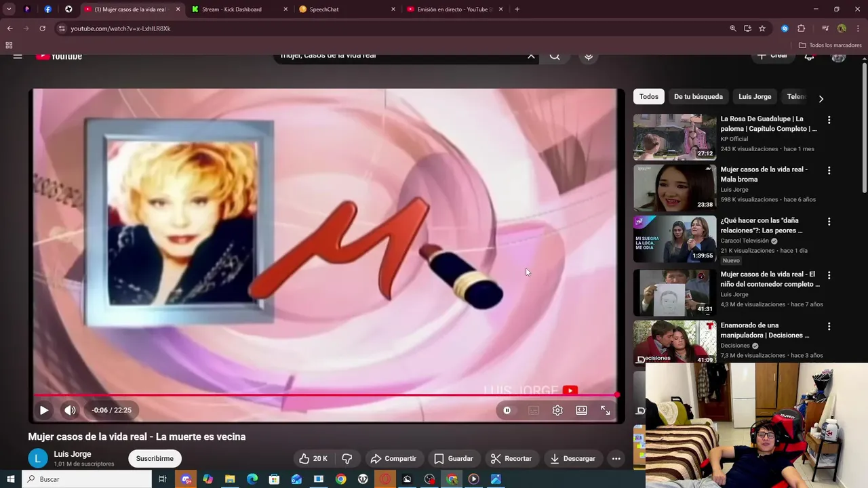Toggle the subtitles button in the player

pyautogui.click(x=534, y=410)
